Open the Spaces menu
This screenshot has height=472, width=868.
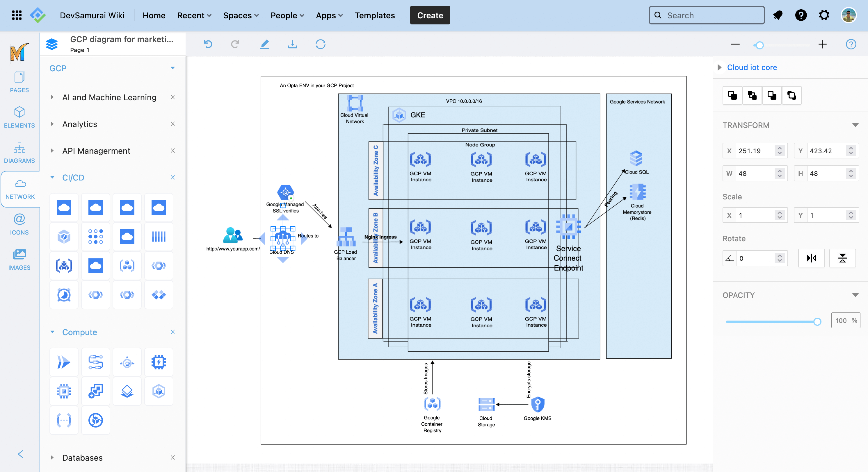coord(241,15)
